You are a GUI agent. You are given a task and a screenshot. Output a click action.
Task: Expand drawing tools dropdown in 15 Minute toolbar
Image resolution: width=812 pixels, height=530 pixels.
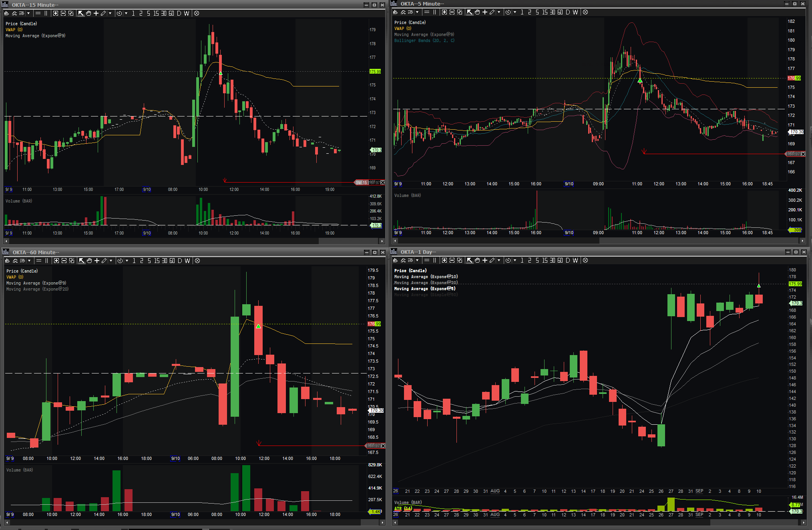tap(110, 13)
